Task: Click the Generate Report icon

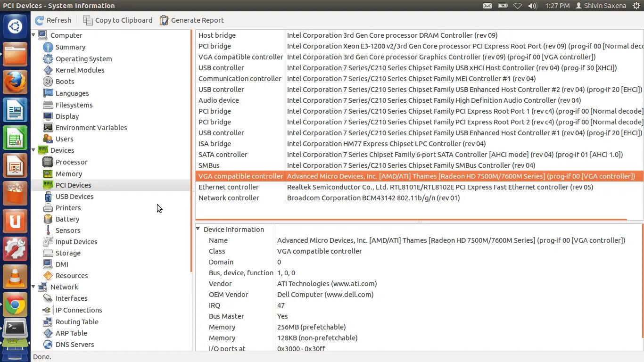Action: pos(164,20)
